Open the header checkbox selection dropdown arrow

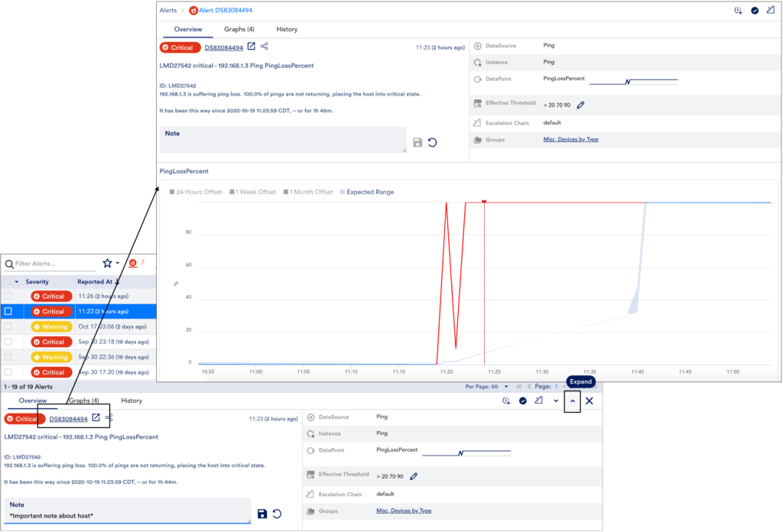(17, 282)
